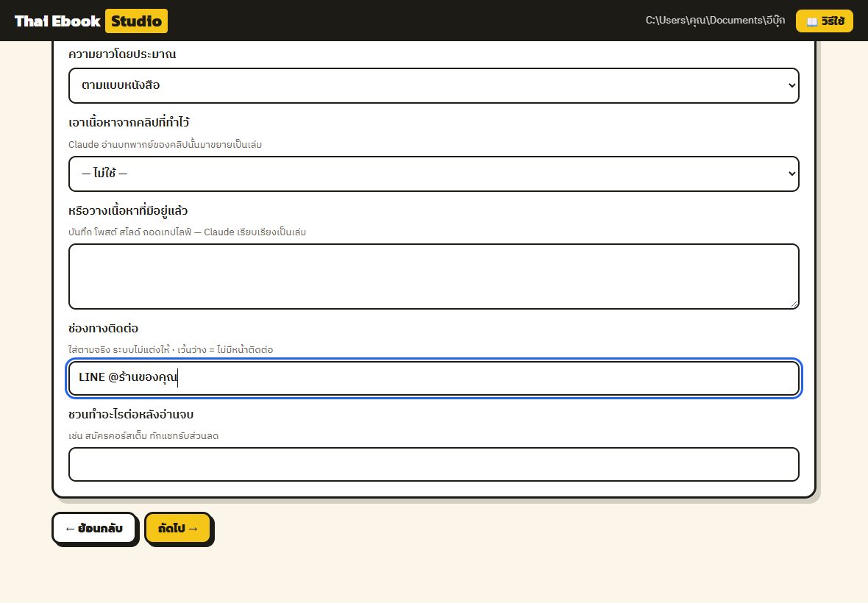Click the yellow Studio badge

click(x=136, y=21)
